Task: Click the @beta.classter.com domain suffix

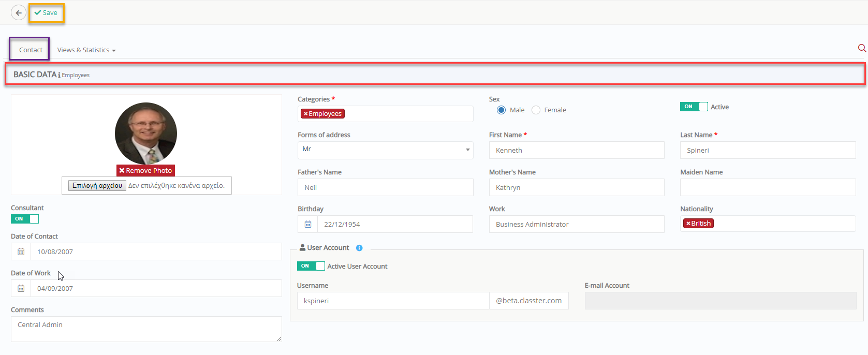Action: coord(529,301)
